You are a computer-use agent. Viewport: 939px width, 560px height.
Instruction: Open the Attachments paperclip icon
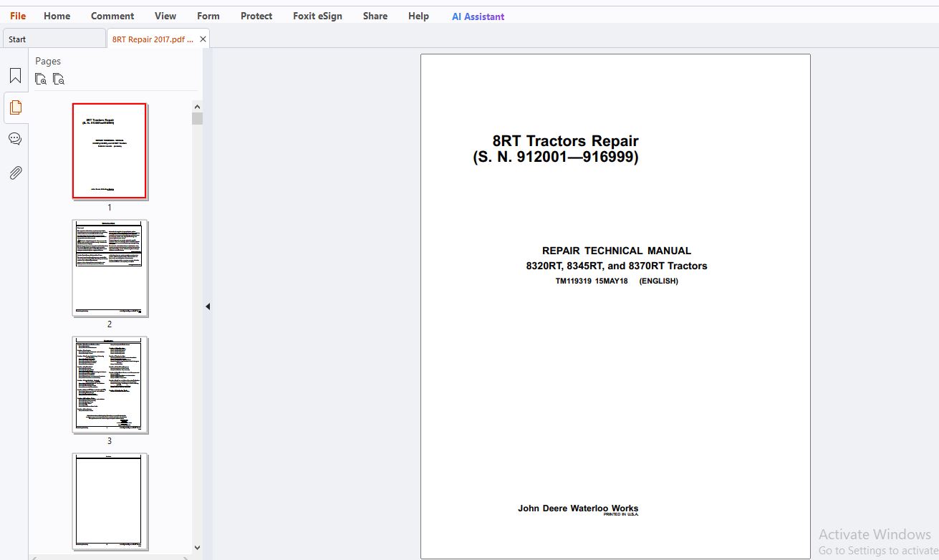pyautogui.click(x=15, y=173)
